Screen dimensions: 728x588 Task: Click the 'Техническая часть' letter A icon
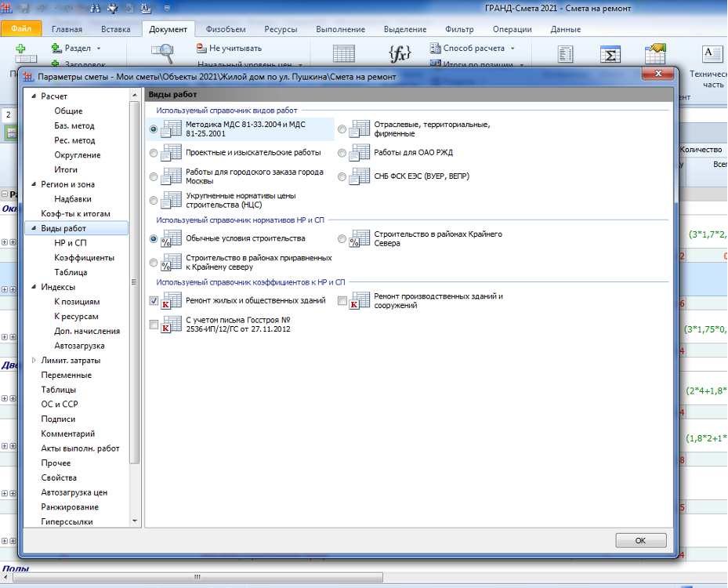pos(712,53)
